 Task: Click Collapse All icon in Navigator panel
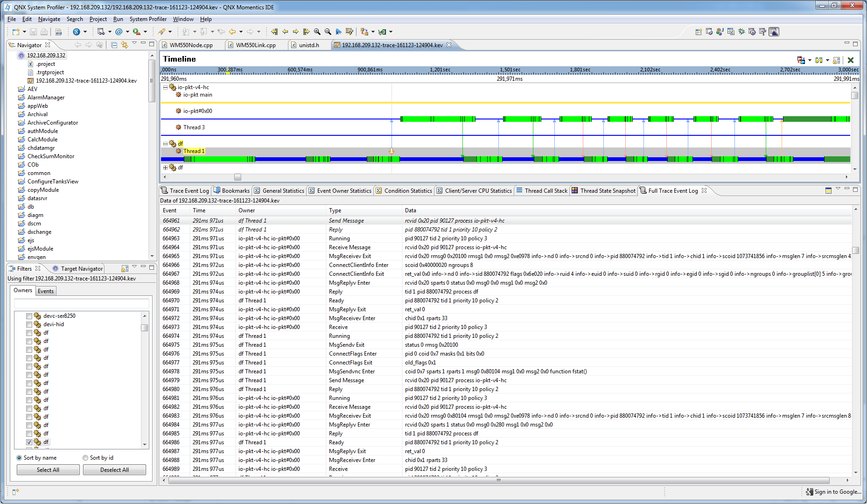pos(114,45)
